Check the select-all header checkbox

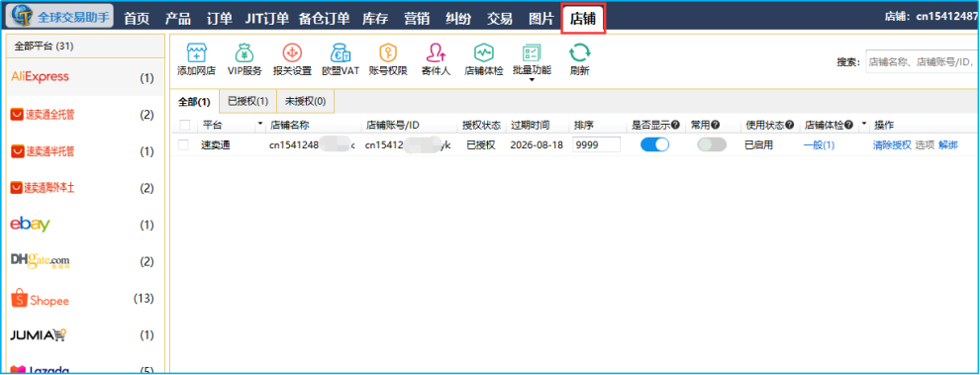[184, 125]
